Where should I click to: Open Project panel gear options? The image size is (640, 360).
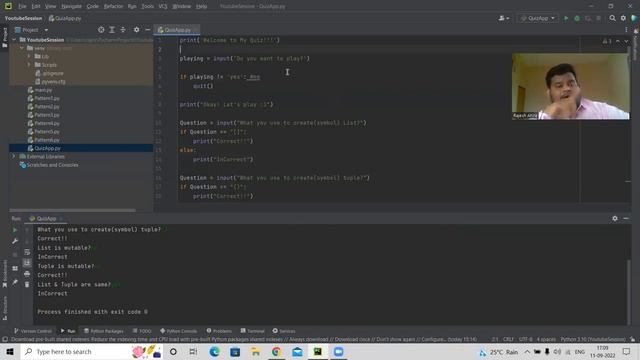pyautogui.click(x=136, y=30)
